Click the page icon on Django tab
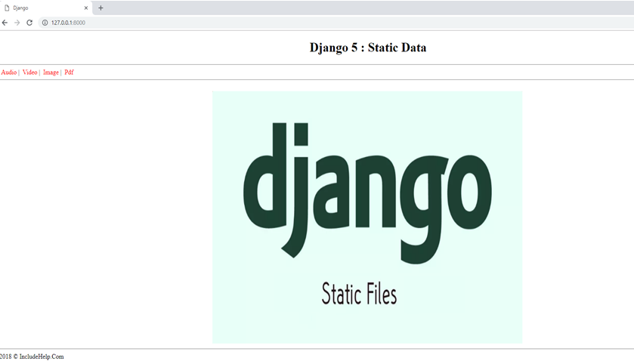Image resolution: width=634 pixels, height=364 pixels. (x=7, y=8)
